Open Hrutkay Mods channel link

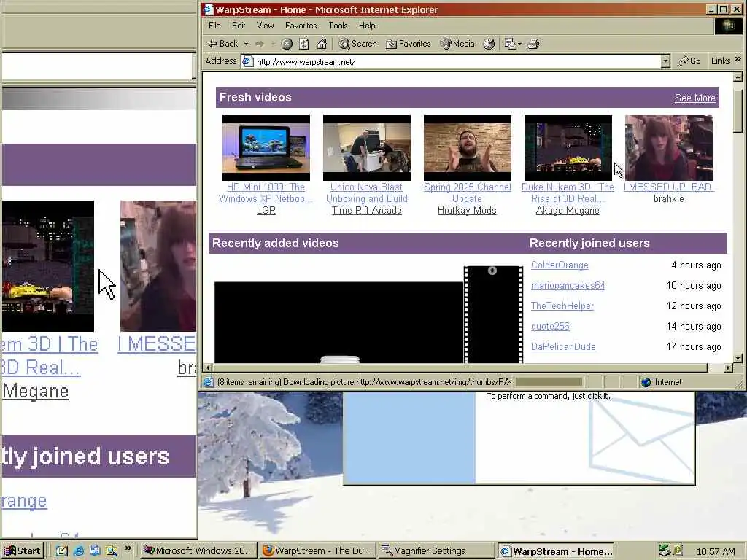[467, 211]
